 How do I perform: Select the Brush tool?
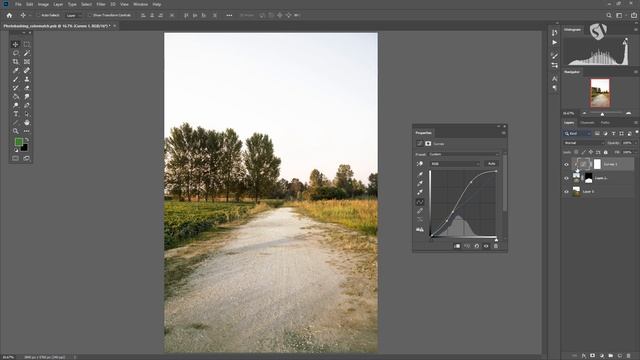point(16,79)
